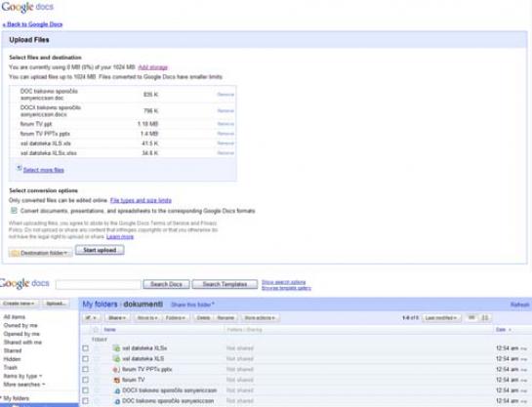Open the Last modified sort dropdown
Image resolution: width=532 pixels, height=407 pixels.
[441, 318]
